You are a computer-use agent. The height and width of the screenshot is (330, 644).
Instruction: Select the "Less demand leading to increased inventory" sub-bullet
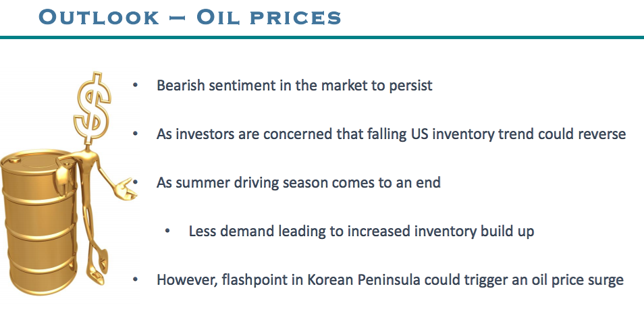click(x=361, y=231)
